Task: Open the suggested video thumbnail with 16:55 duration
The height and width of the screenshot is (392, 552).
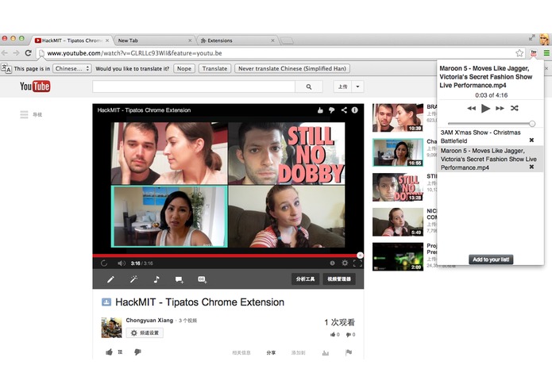Action: [398, 152]
